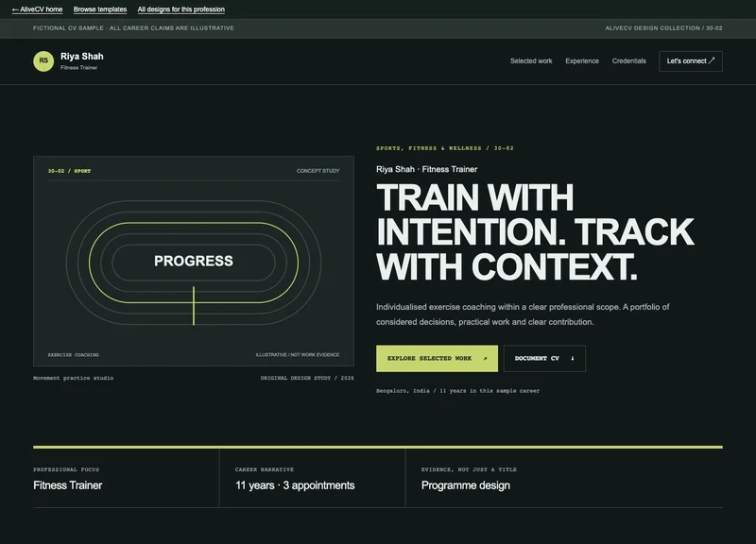Jump to Credentials section

click(628, 61)
